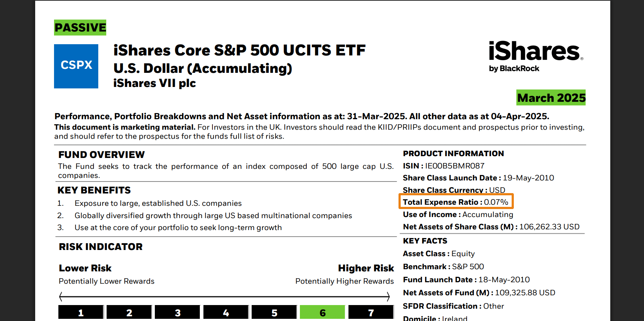The height and width of the screenshot is (321, 644).
Task: Click the PRODUCT INFORMATION heading
Action: tap(453, 154)
